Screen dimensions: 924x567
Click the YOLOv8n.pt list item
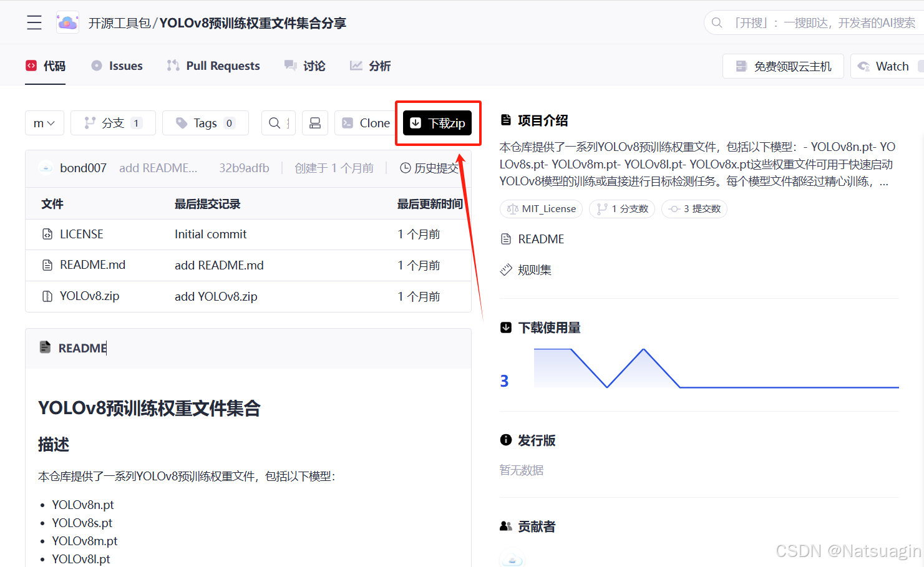point(83,505)
